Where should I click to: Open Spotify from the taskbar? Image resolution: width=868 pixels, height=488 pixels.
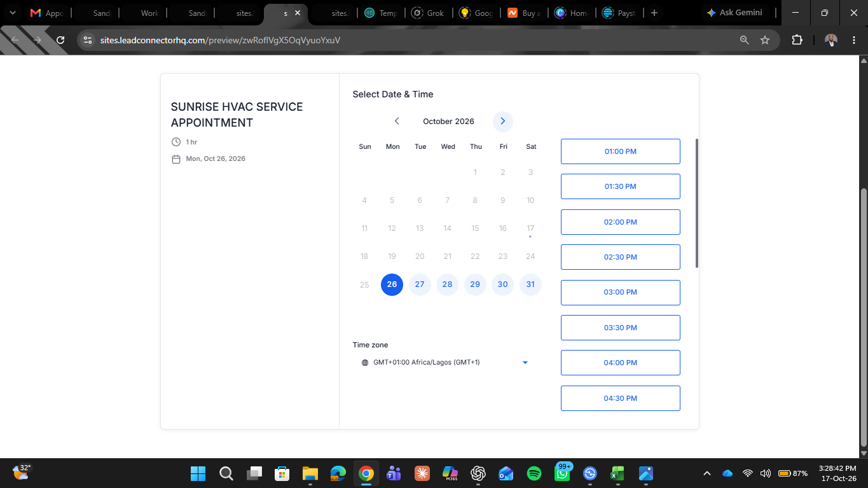click(534, 473)
